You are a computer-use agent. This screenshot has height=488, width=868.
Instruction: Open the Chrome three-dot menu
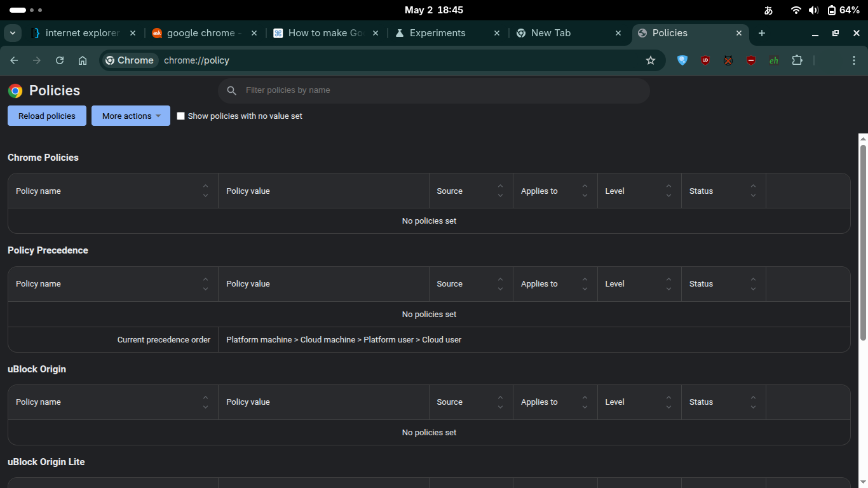point(854,60)
